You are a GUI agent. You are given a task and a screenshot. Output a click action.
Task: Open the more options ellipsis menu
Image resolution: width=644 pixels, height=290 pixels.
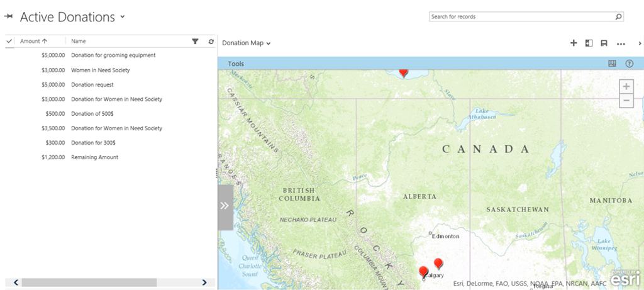tap(621, 44)
